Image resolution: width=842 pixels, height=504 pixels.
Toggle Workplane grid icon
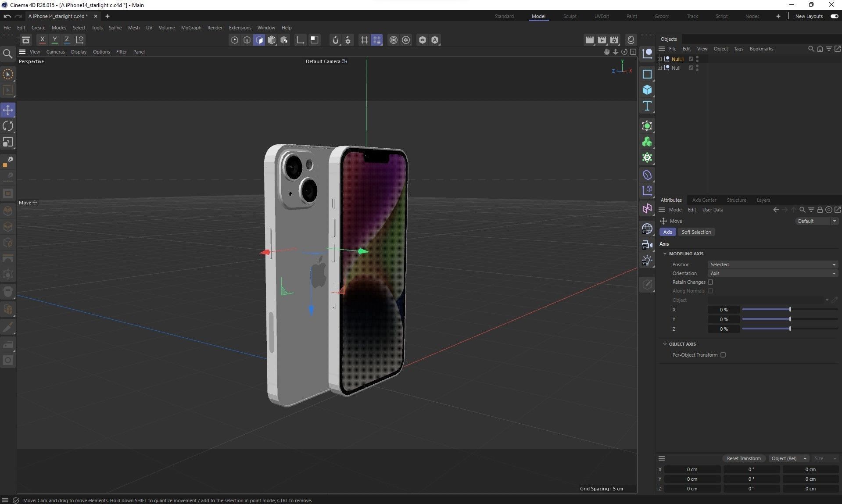click(x=364, y=40)
